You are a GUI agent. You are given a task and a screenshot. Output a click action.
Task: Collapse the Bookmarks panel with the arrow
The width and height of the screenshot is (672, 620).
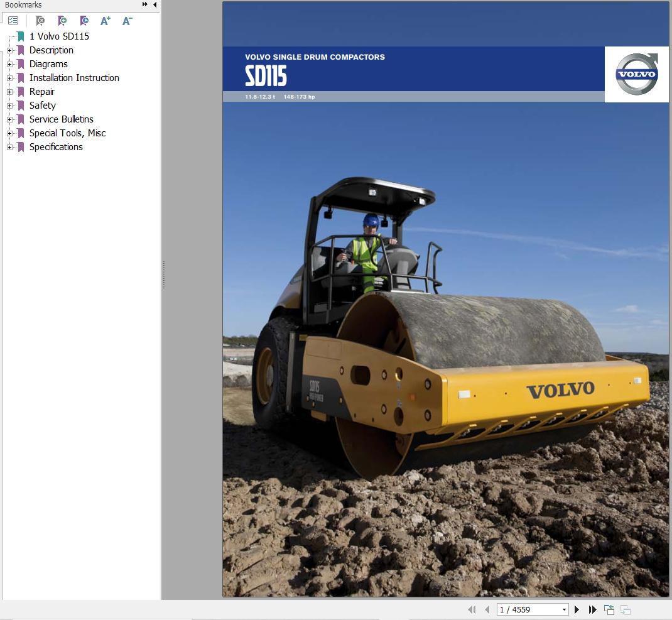(x=154, y=4)
